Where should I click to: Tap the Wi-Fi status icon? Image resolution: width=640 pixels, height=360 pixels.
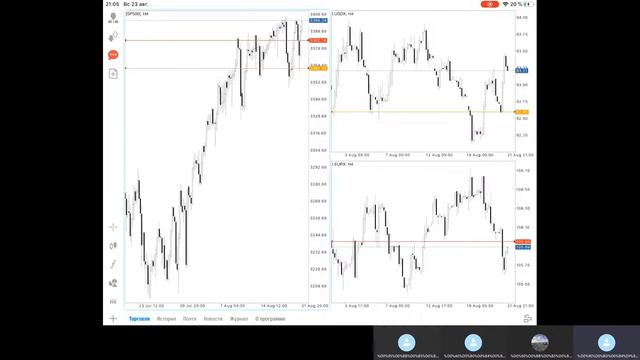[505, 4]
